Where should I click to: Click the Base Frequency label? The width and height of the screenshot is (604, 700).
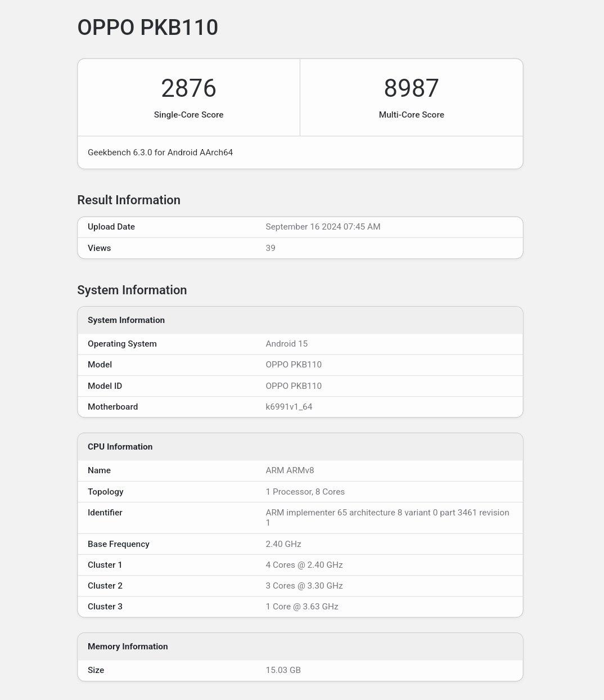pyautogui.click(x=118, y=544)
